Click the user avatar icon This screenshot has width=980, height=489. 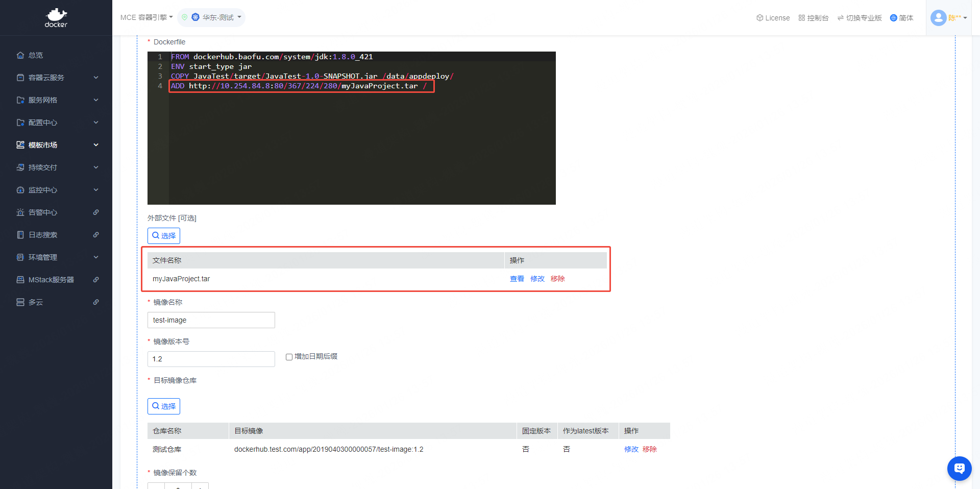[x=938, y=18]
